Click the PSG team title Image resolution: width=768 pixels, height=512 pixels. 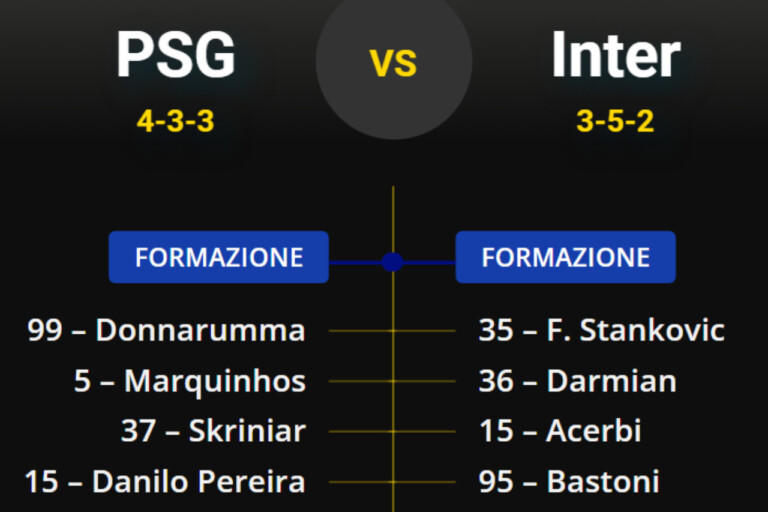pos(176,55)
